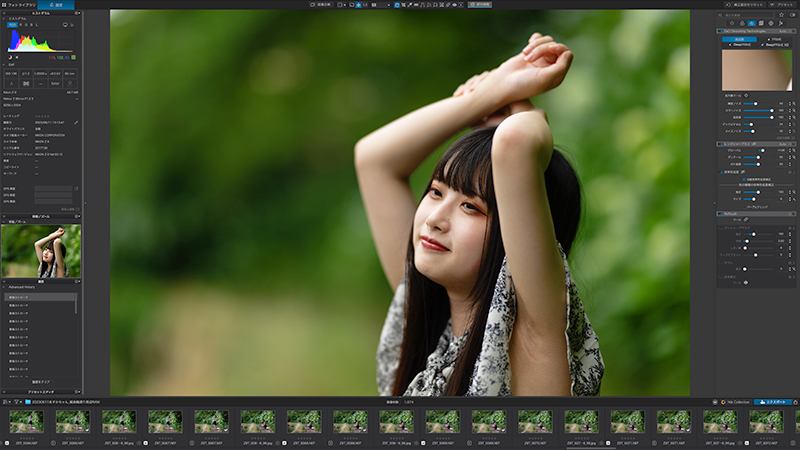The image size is (800, 450).
Task: Select the DeepPRIME XD denoising mode
Action: pos(776,45)
